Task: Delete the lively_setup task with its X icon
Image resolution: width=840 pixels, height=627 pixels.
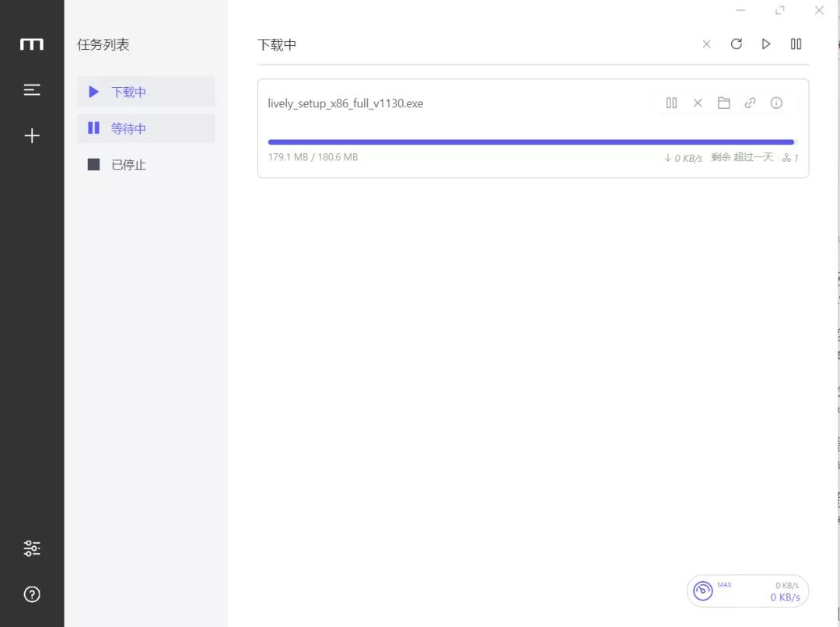Action: coord(698,103)
